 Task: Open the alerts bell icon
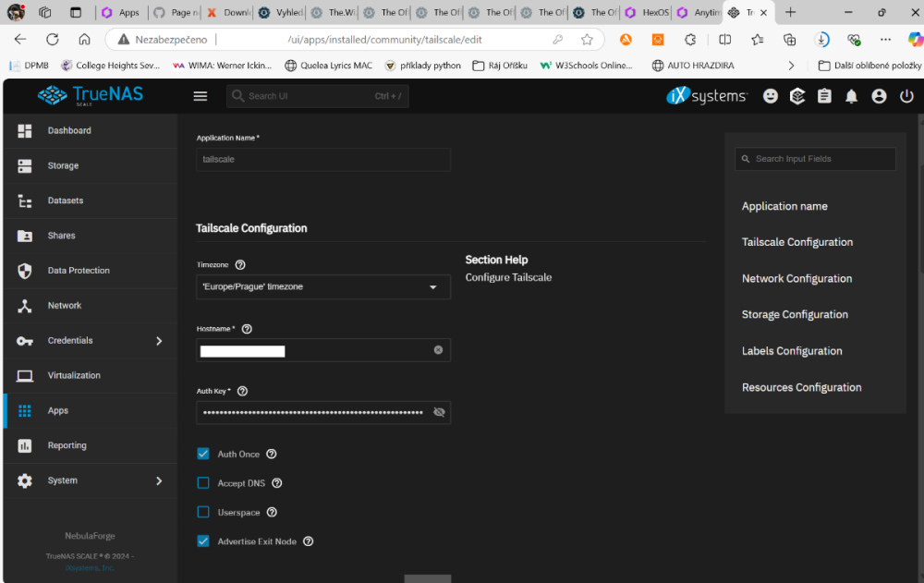click(852, 96)
